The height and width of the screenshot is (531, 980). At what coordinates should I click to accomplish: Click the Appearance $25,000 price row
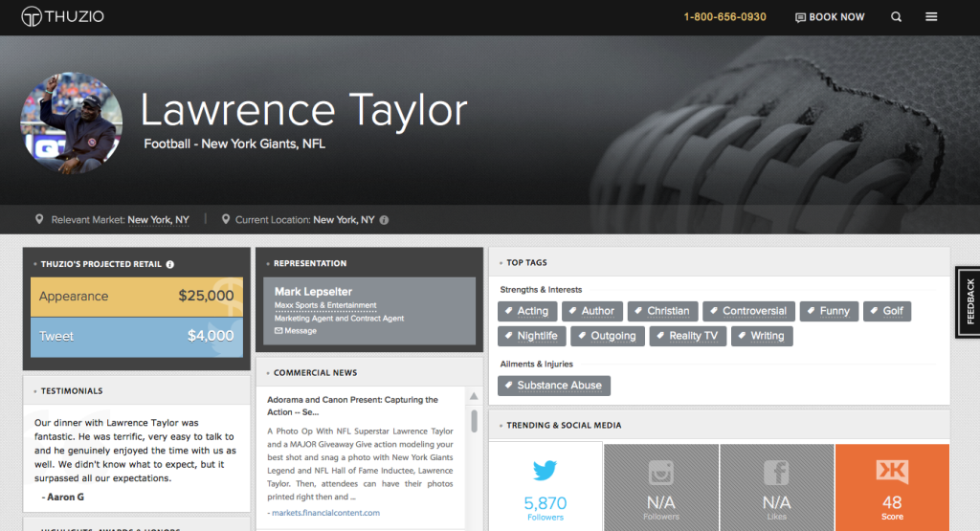click(x=137, y=296)
